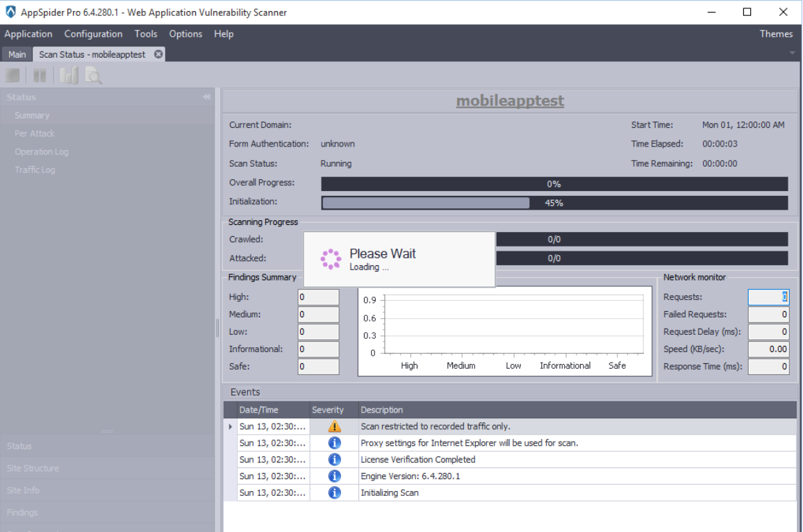The image size is (803, 532).
Task: Open the Application menu
Action: point(28,34)
